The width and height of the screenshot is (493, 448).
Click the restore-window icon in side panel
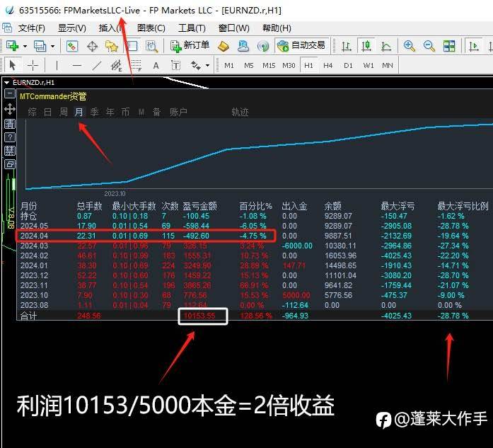click(10, 164)
